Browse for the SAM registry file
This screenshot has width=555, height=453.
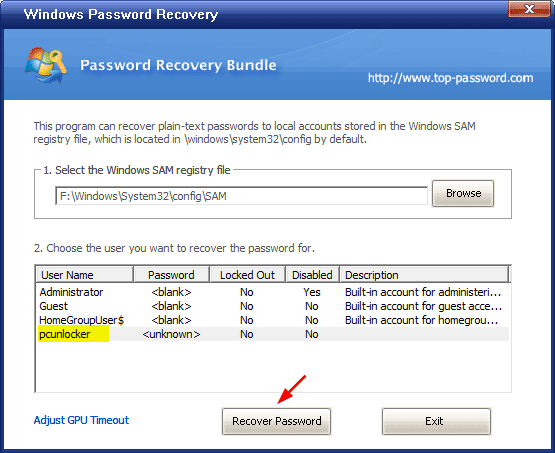pos(463,193)
